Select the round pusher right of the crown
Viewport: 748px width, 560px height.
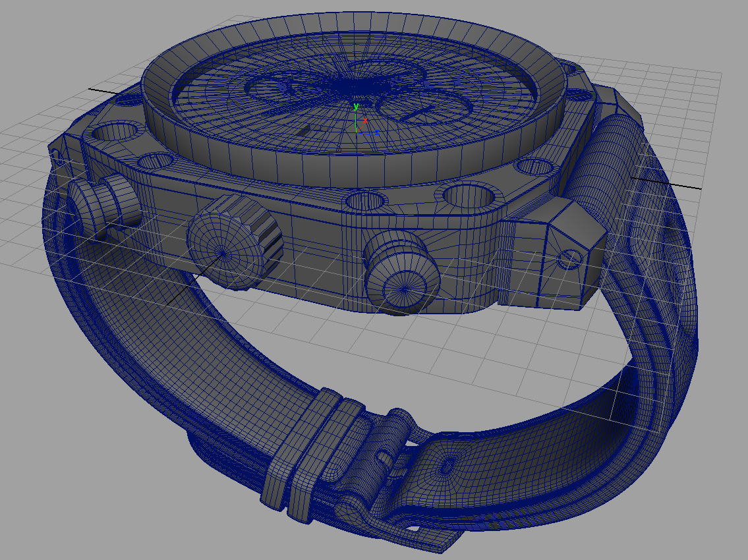tap(401, 273)
